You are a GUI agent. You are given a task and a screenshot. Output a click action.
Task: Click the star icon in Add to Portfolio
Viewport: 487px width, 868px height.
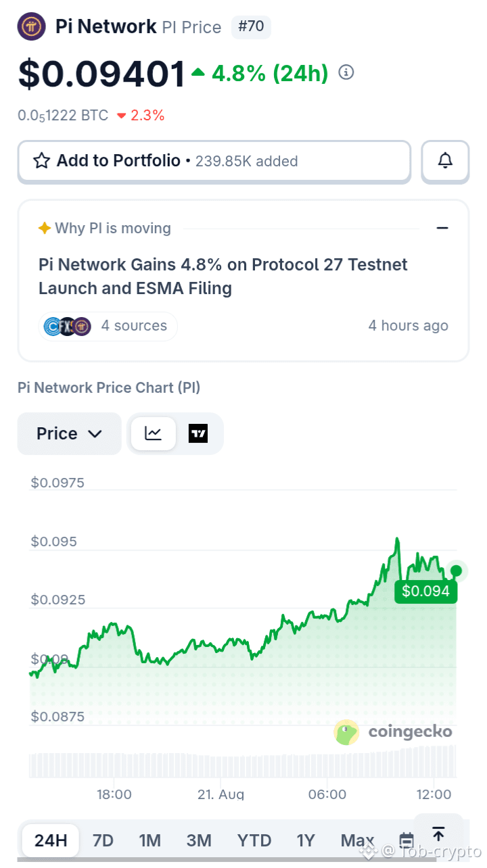click(42, 161)
